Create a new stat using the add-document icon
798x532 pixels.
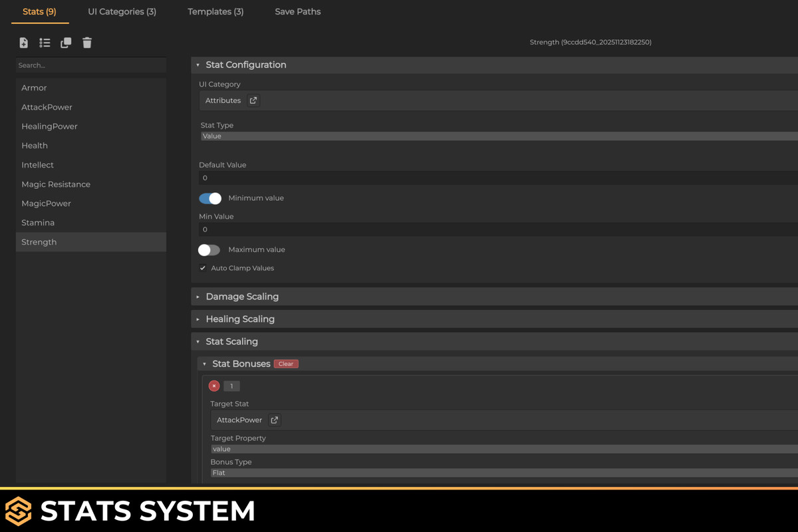click(x=23, y=42)
